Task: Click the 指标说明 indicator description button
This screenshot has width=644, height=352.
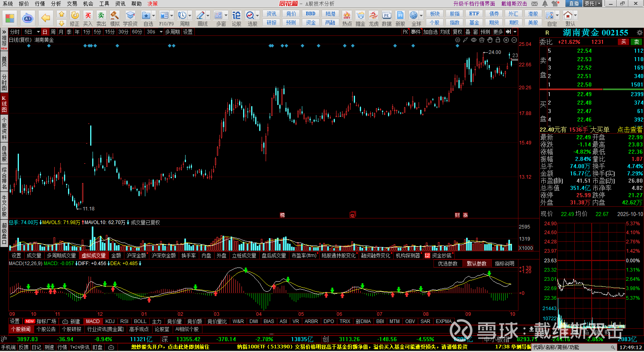Action: point(504,263)
